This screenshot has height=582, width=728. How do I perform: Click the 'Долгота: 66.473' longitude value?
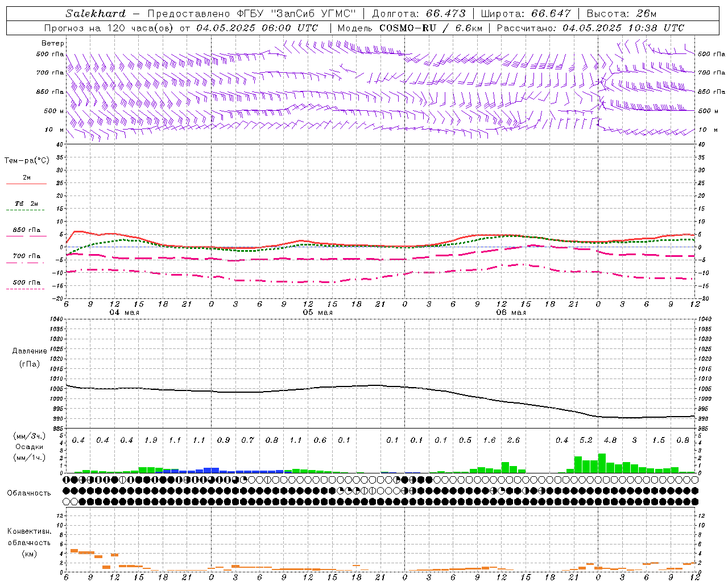click(x=419, y=14)
